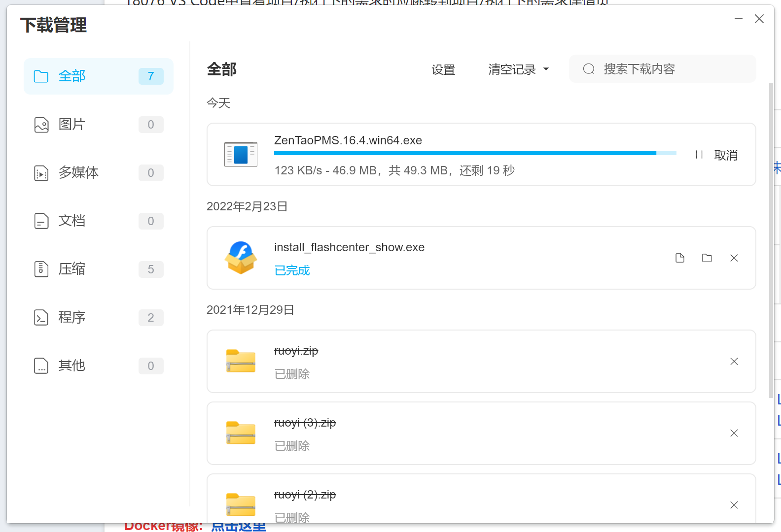This screenshot has height=532, width=781.
Task: Expand the 清空记录 dropdown arrow
Action: (546, 69)
